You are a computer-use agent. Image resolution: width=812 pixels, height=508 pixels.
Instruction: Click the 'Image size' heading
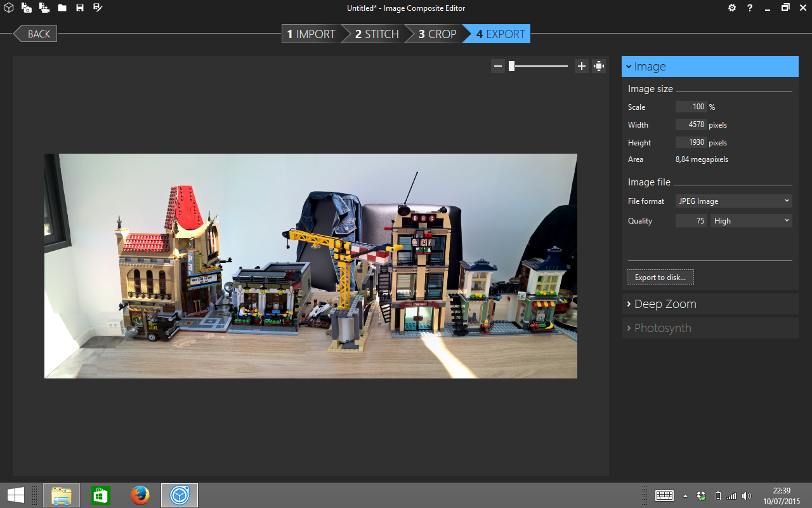click(650, 89)
